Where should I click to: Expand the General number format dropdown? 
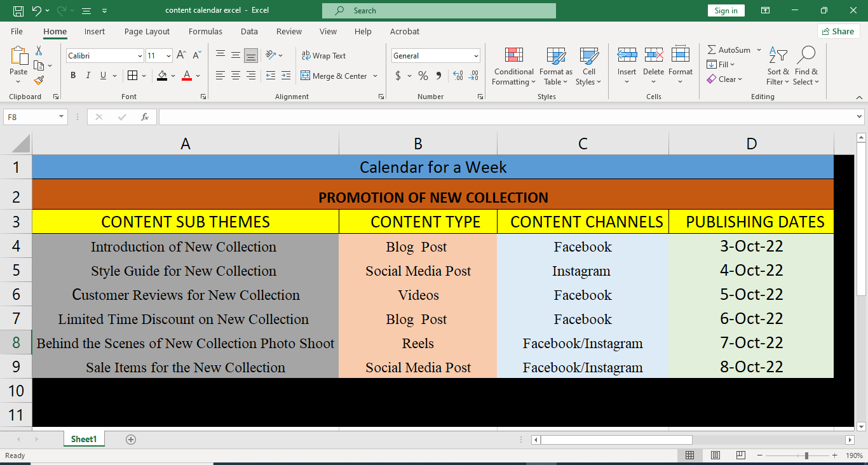tap(476, 56)
